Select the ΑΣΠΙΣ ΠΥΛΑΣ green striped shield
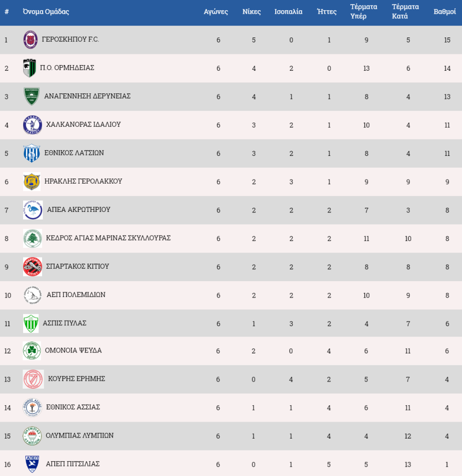 pos(31,323)
